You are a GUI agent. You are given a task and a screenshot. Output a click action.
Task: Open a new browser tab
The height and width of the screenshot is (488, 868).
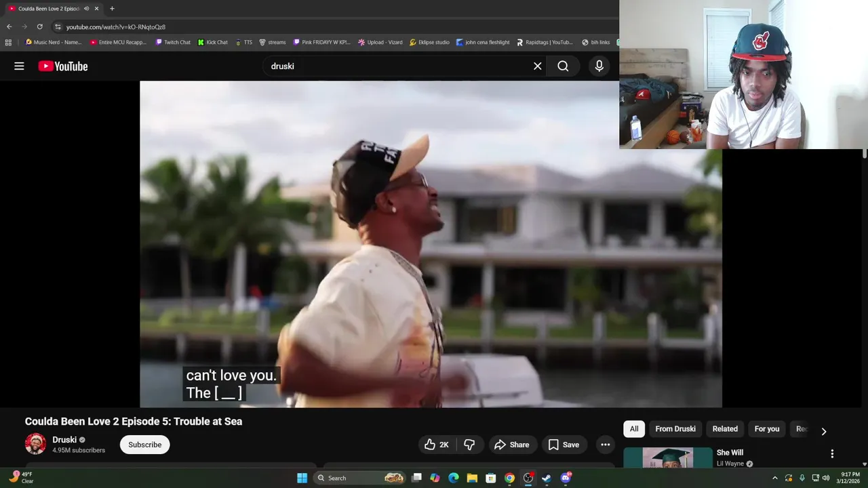112,8
